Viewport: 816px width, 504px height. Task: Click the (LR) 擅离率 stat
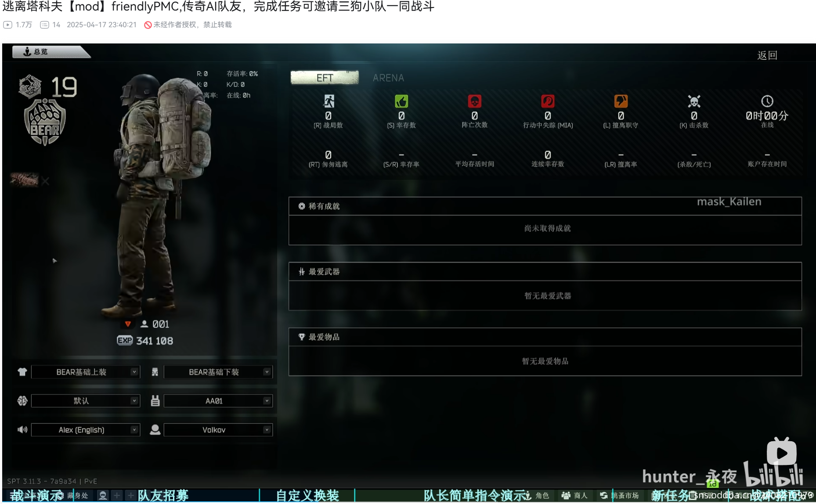[x=621, y=159]
